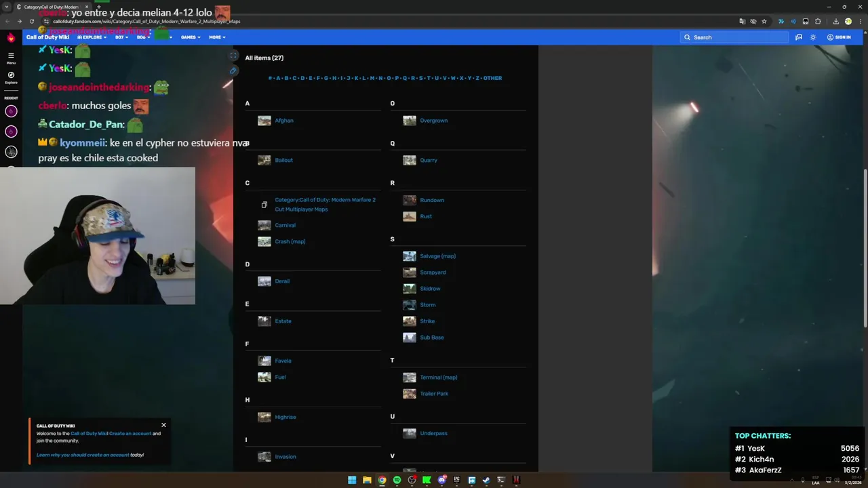Open Epic Games Launcher from the taskbar
The width and height of the screenshot is (868, 488).
456,480
